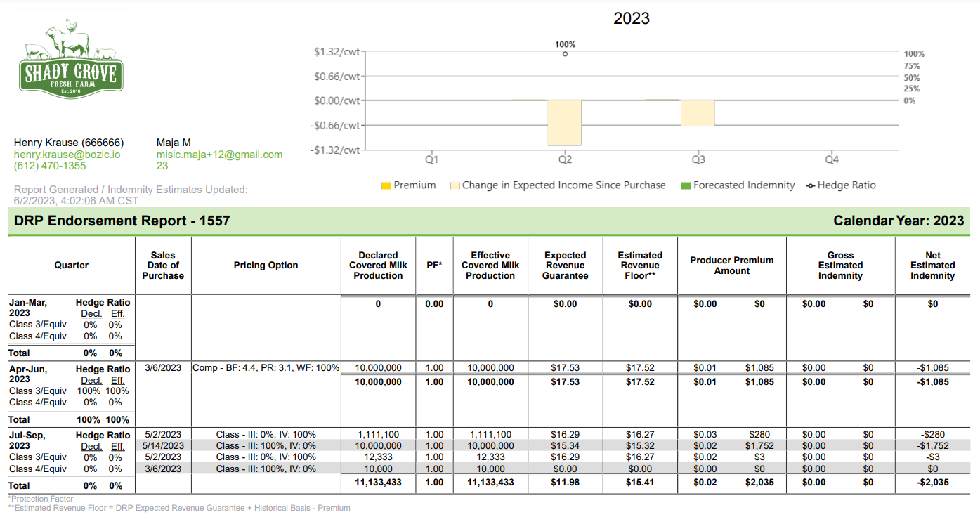Click Producer Premium Amount column header
980x517 pixels.
tap(732, 266)
